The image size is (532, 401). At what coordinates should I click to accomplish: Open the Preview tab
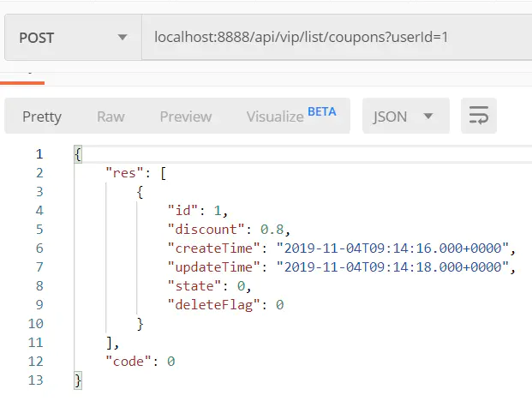pos(186,117)
